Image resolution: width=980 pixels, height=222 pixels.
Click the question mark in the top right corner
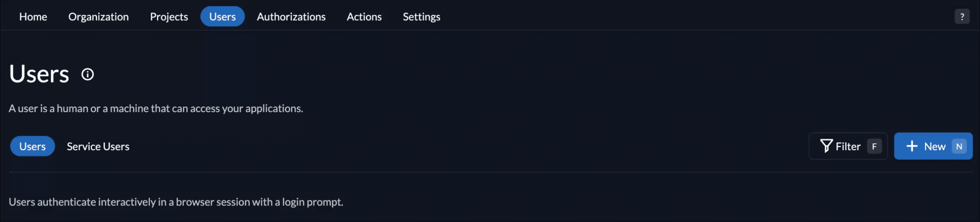962,16
